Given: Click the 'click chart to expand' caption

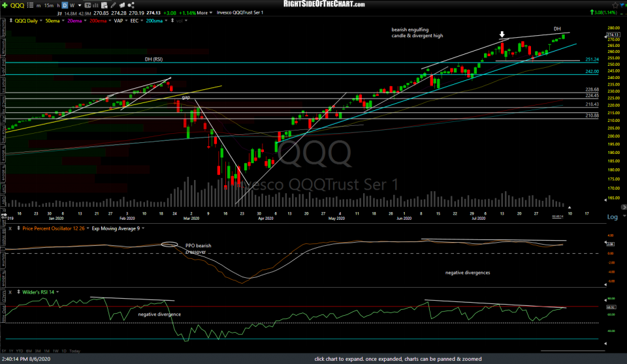Looking at the screenshot, I should (x=398, y=359).
